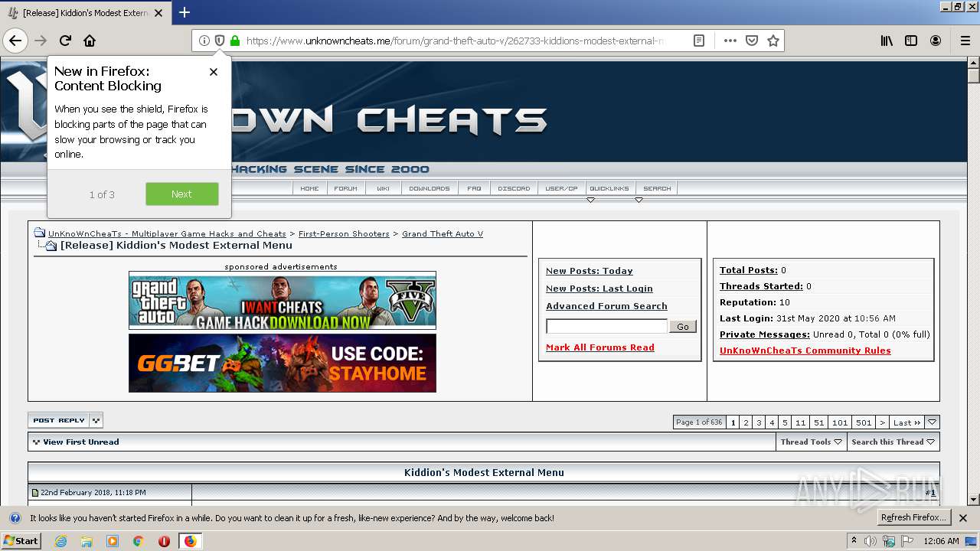
Task: Go to next thread page arrow
Action: 882,422
